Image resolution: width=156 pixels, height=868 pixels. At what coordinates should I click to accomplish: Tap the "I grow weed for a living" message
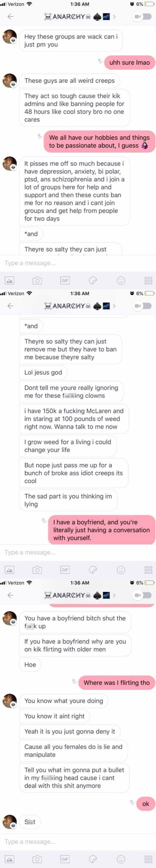point(68,446)
